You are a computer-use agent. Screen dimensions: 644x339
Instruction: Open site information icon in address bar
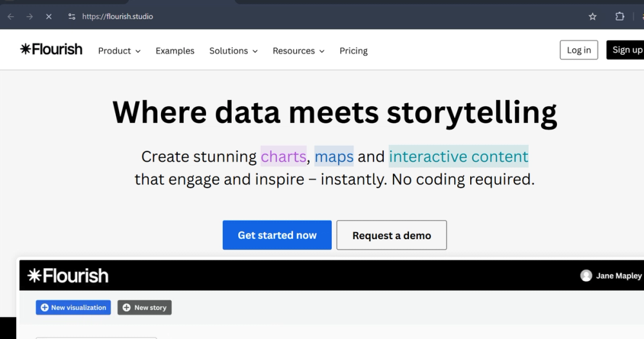click(72, 17)
